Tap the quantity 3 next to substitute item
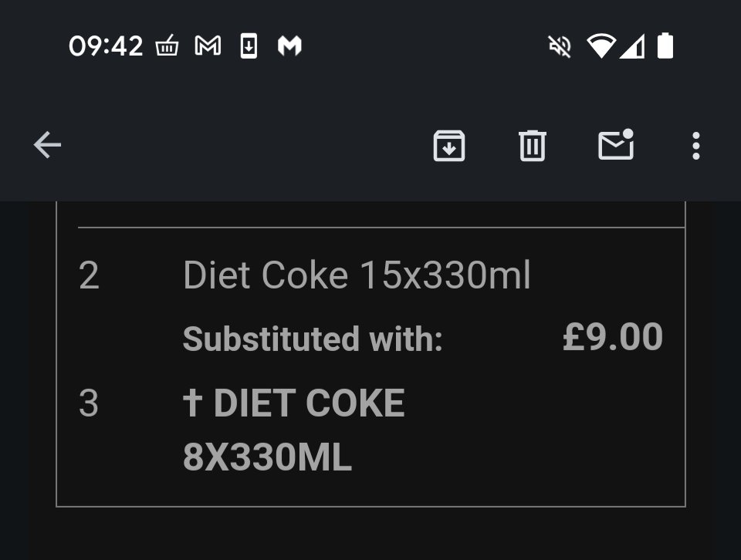 [89, 403]
